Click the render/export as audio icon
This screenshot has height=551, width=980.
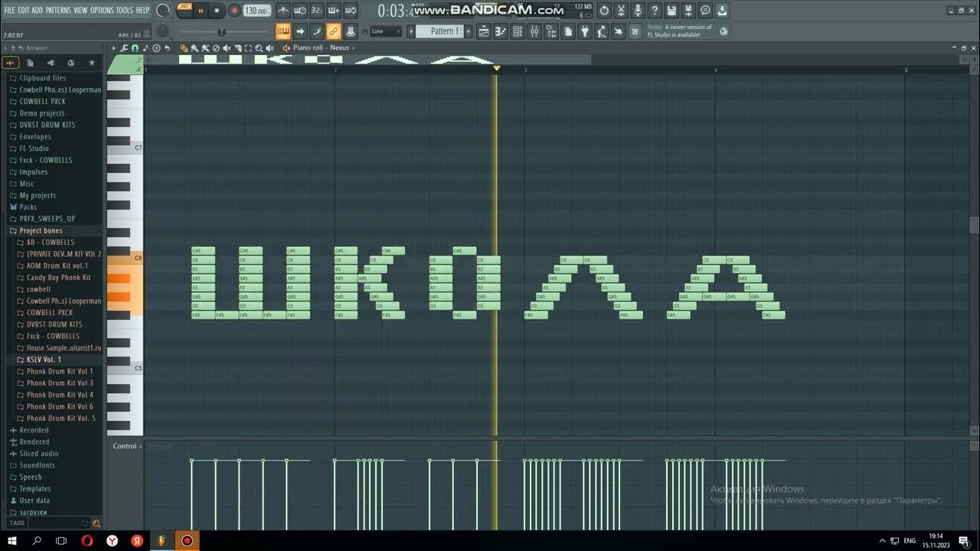click(688, 11)
